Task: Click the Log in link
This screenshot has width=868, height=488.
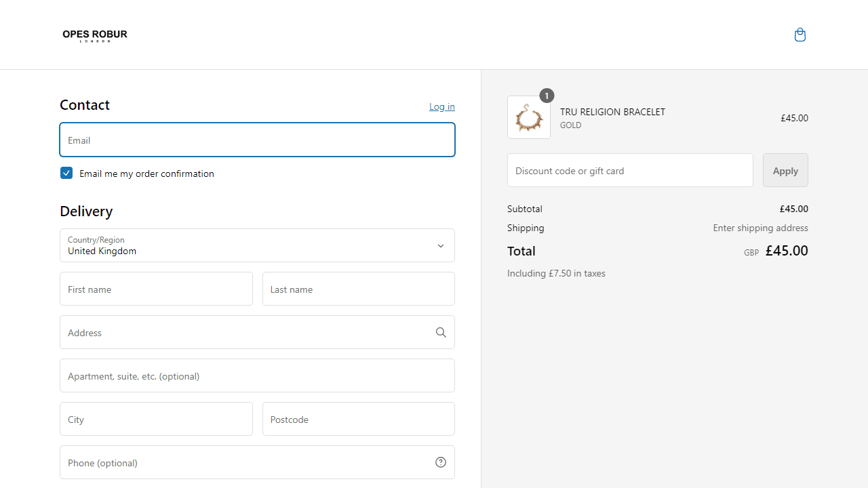Action: click(442, 106)
